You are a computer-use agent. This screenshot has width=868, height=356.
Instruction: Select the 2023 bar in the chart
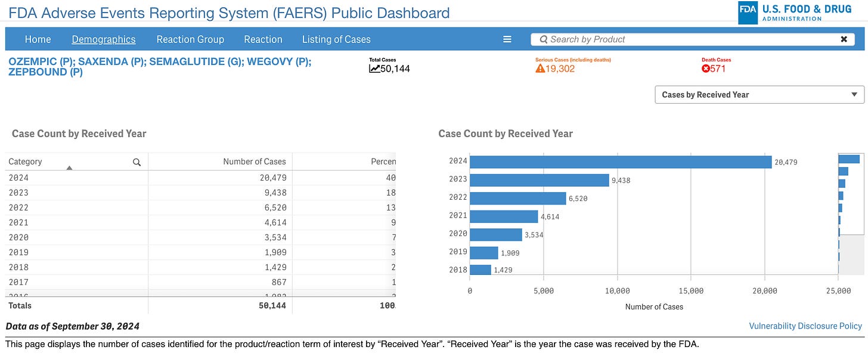click(540, 180)
